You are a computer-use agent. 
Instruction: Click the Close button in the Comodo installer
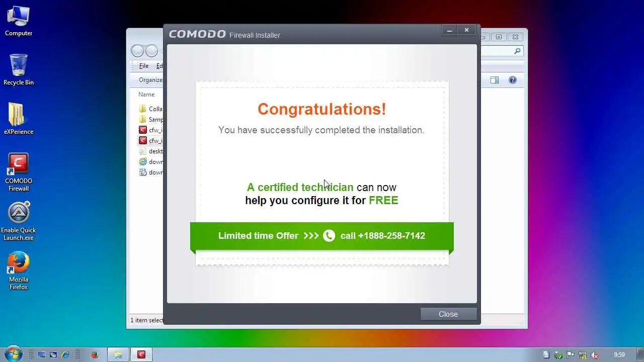pos(448,314)
